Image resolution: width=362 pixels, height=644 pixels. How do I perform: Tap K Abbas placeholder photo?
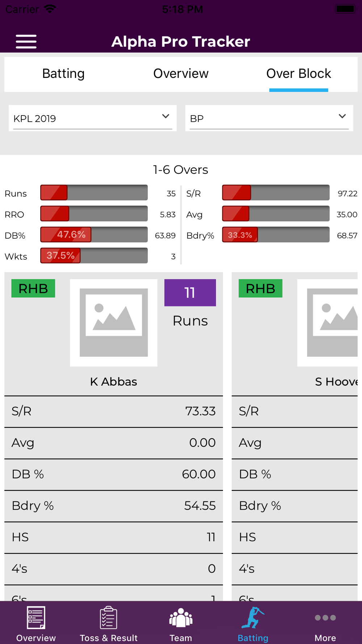coord(114,322)
